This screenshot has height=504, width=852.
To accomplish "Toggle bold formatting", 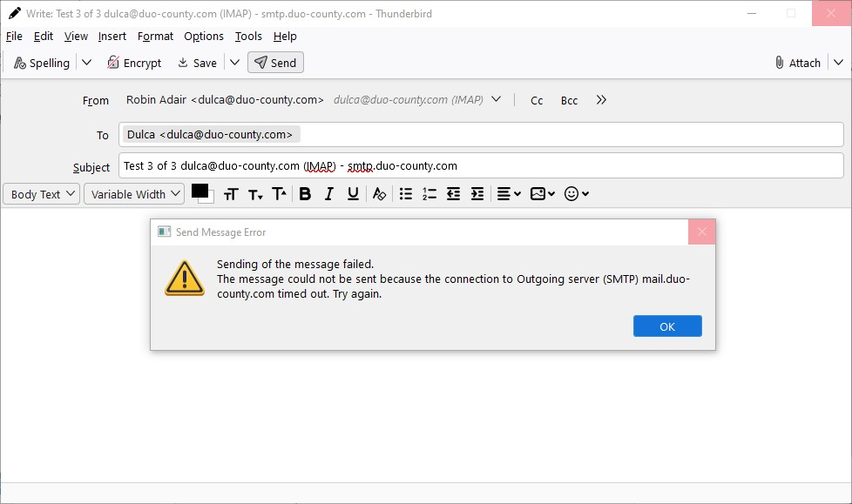I will coord(305,194).
